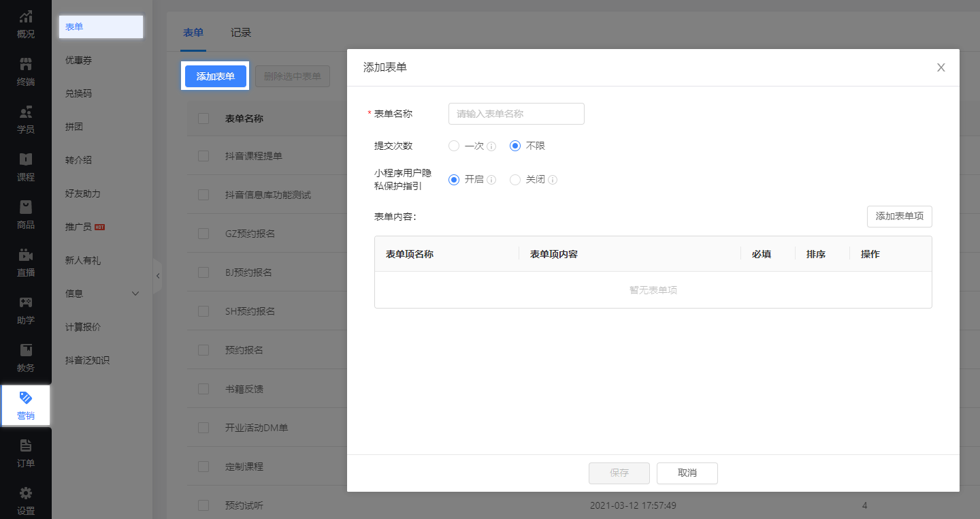
Task: Click the 排序 column header in dialog
Action: tap(816, 254)
